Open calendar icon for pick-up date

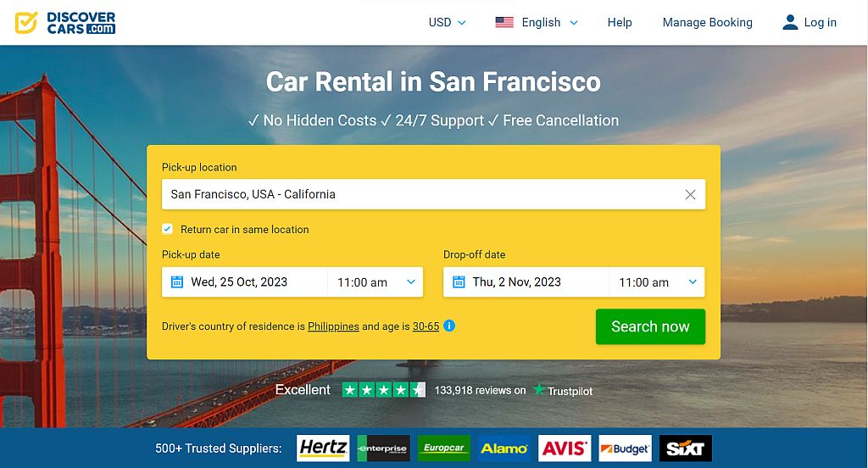pos(176,282)
